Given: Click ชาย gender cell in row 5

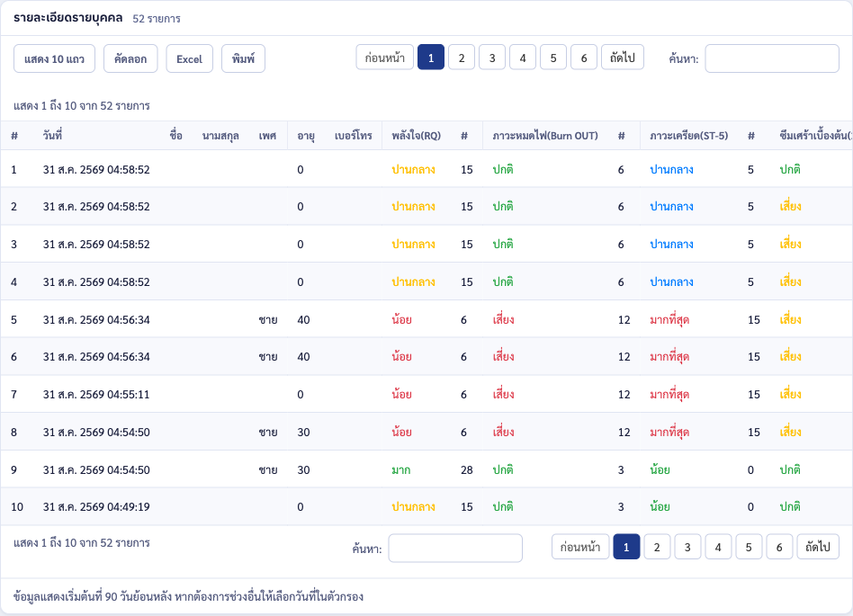Looking at the screenshot, I should (268, 319).
